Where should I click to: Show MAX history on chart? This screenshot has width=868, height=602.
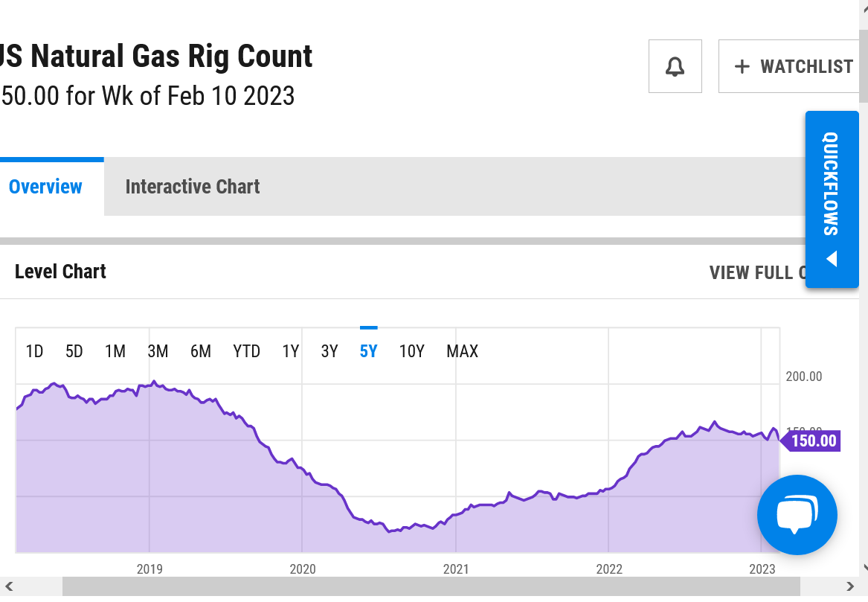tap(462, 351)
